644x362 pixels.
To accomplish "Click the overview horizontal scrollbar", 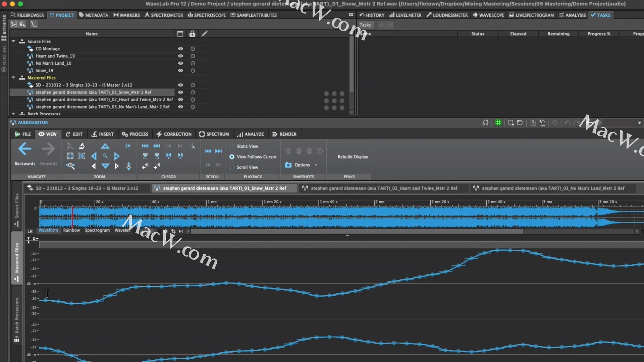I will click(x=357, y=231).
